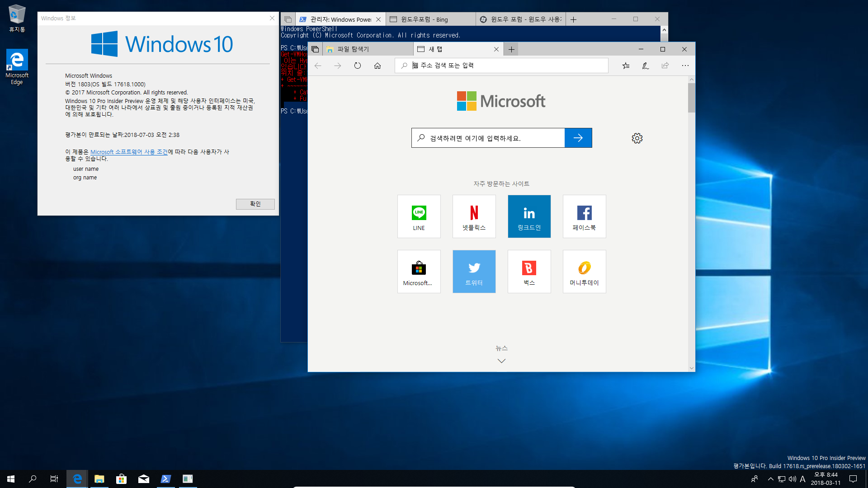Open Netflix site from Edge favorites

(473, 216)
